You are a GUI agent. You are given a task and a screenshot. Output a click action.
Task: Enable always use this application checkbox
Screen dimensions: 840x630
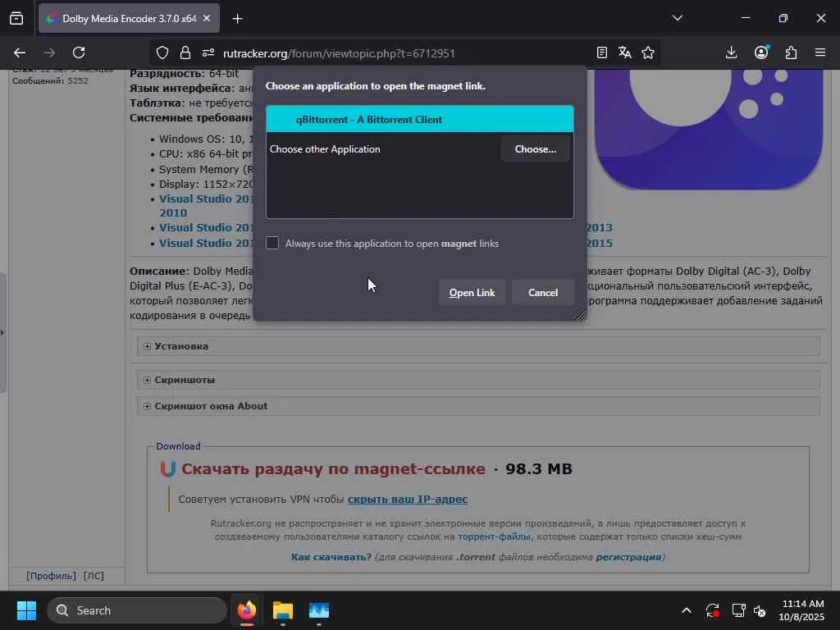272,243
